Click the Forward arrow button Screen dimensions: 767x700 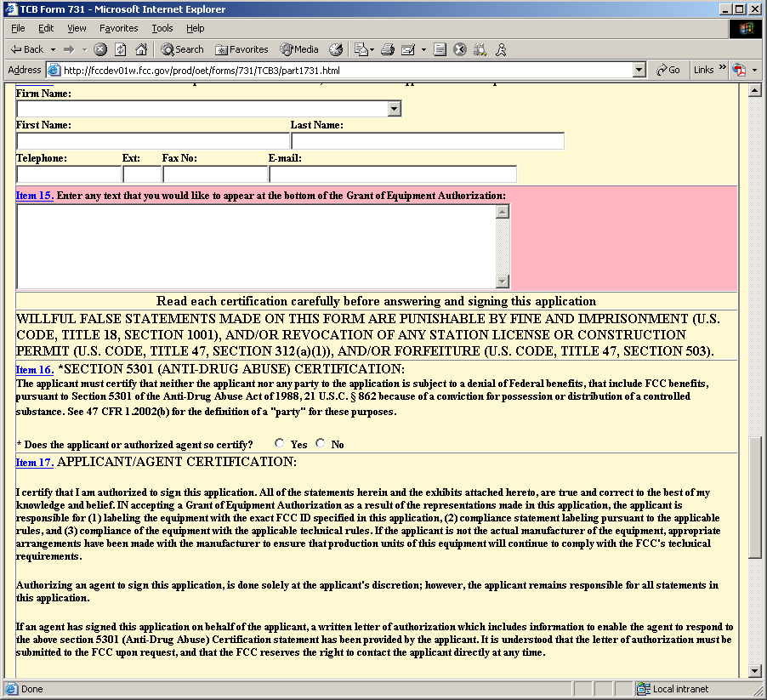[69, 49]
